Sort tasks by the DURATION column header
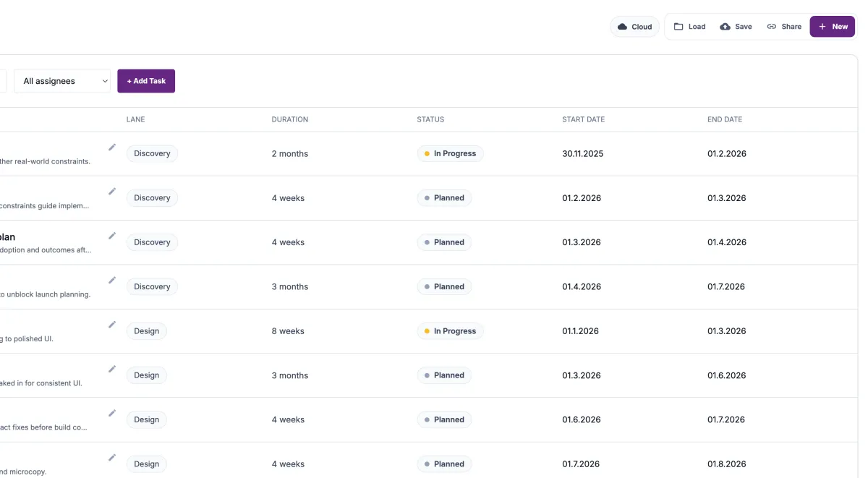This screenshot has height=478, width=868. pos(289,119)
